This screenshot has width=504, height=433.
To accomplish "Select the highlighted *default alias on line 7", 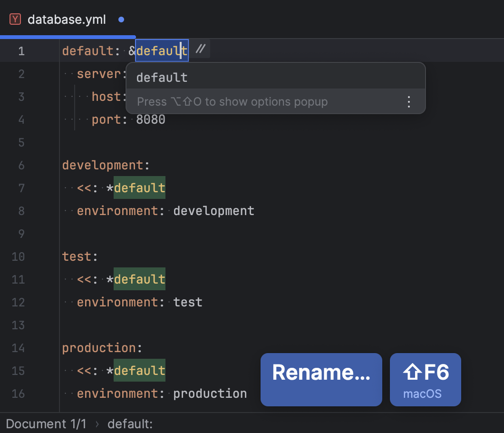I will [139, 187].
